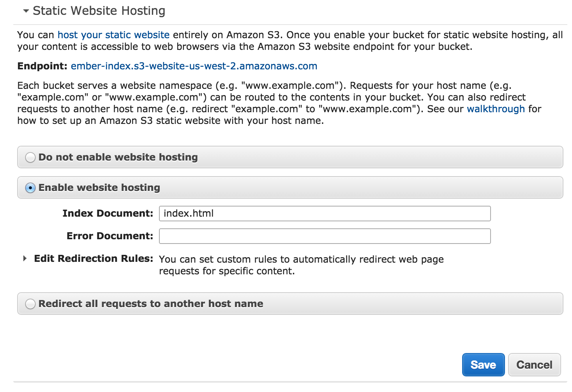Image resolution: width=572 pixels, height=392 pixels.
Task: Click the bold 'Endpoint:' label
Action: (42, 66)
